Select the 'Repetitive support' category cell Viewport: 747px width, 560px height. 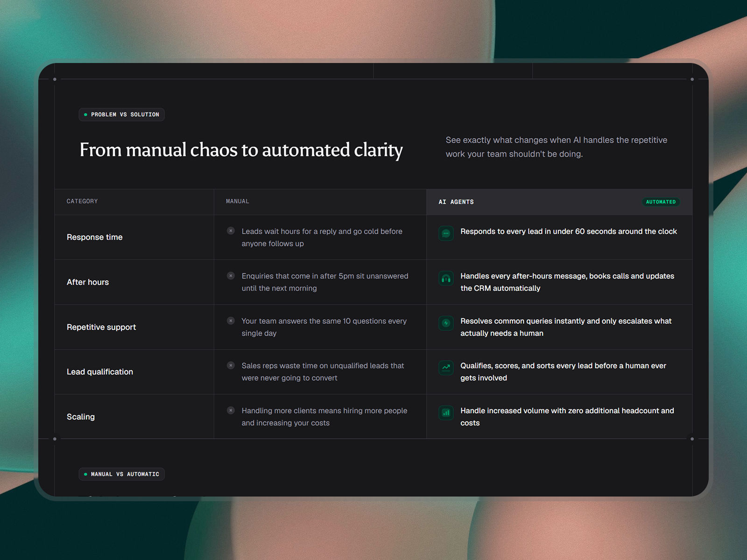[134, 327]
